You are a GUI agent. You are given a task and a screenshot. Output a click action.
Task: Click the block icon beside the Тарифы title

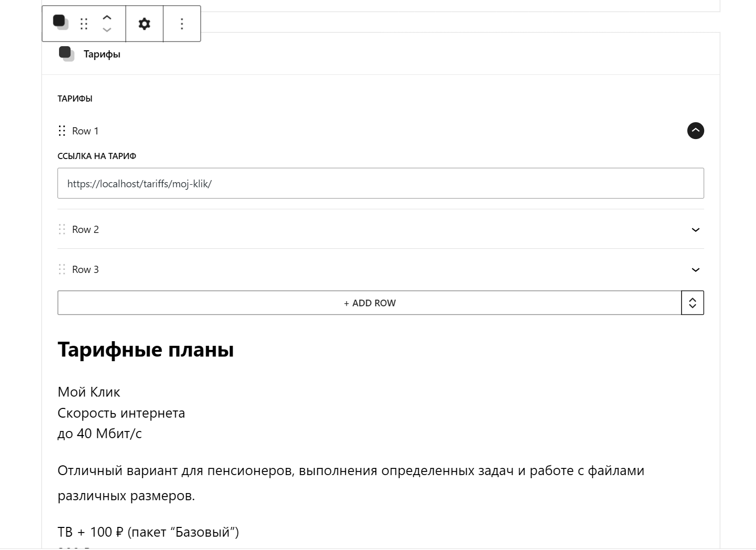coord(66,53)
